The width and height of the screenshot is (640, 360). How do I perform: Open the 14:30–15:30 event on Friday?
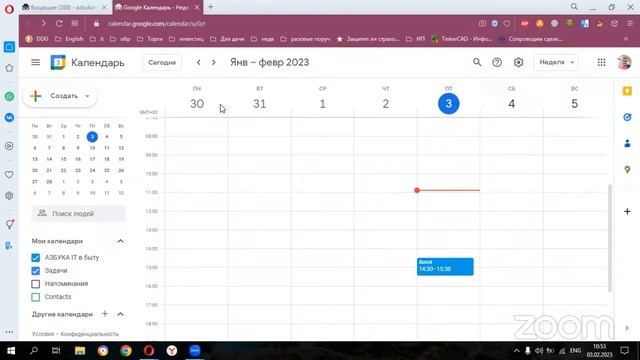tap(445, 267)
